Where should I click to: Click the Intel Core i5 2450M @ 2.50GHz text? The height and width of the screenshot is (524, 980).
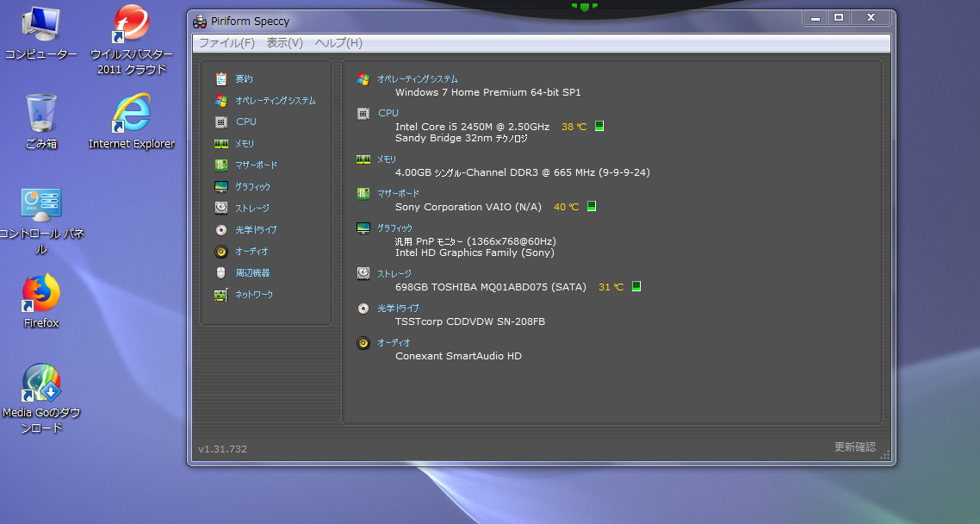473,127
